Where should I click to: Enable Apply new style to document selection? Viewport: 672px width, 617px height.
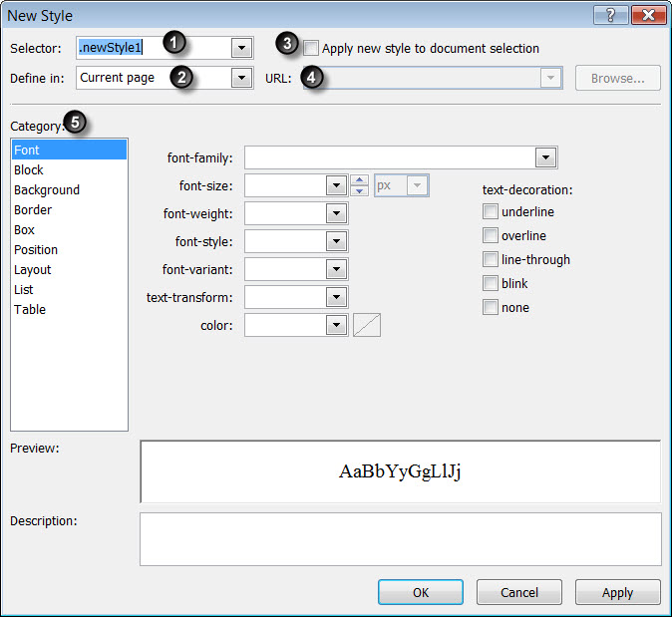pos(311,48)
